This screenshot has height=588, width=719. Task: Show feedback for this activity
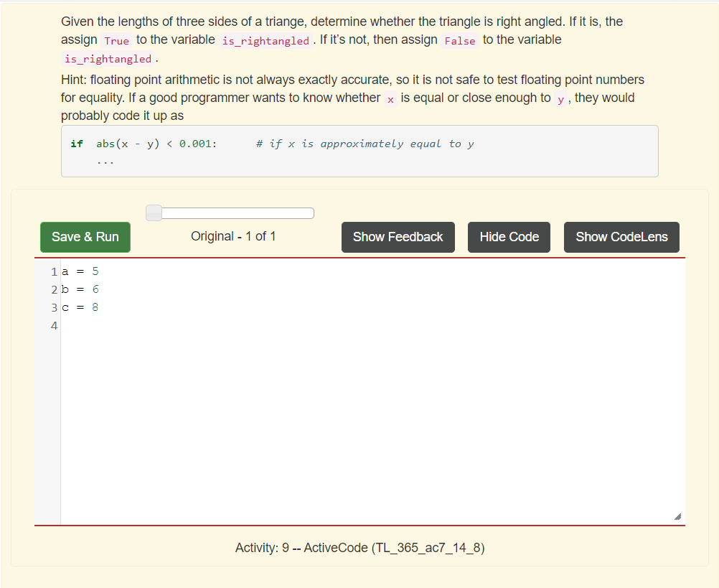click(398, 237)
